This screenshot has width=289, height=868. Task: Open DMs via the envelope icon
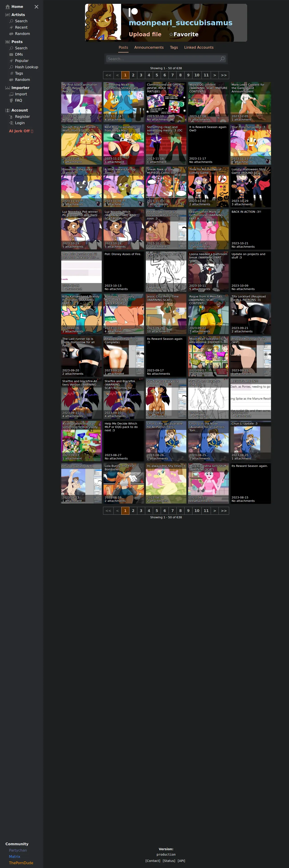pos(11,55)
